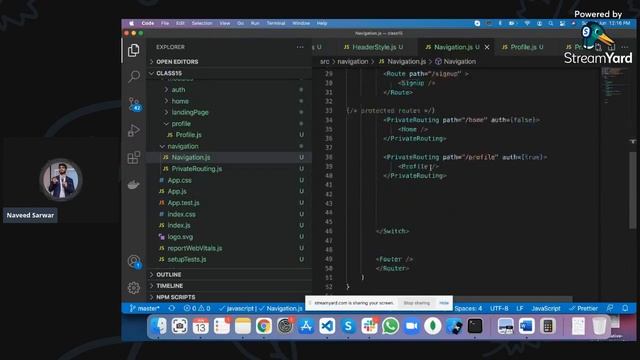Screen dimensions: 640x360
Task: Open the Docker view in the activity bar
Action: click(x=133, y=185)
